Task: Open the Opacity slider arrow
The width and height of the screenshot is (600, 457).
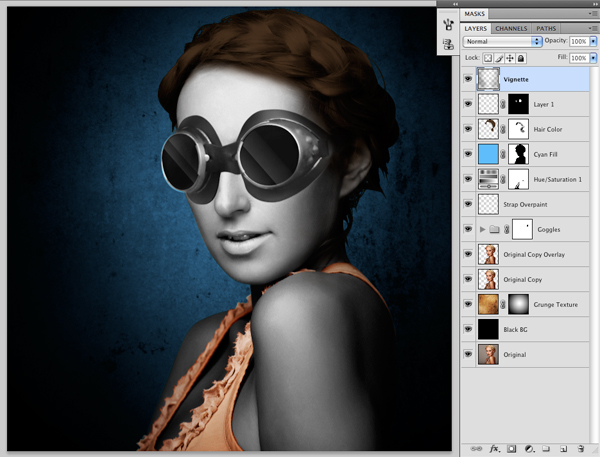Action: (593, 41)
